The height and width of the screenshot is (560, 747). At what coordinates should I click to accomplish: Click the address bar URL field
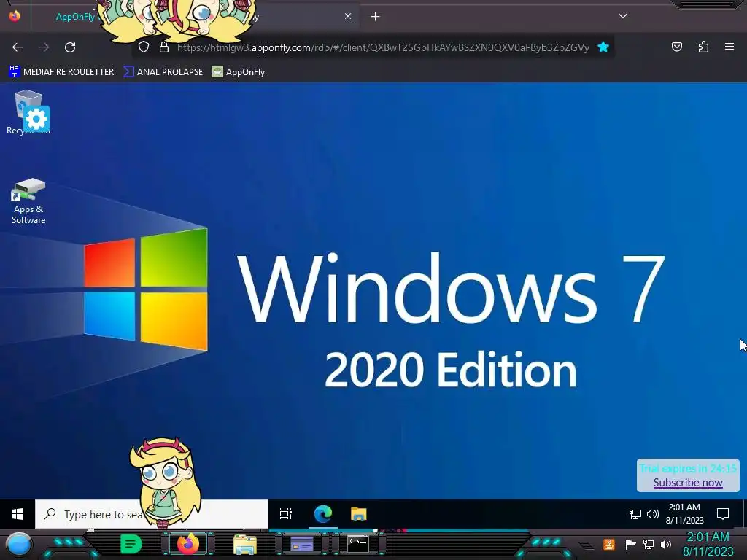383,47
